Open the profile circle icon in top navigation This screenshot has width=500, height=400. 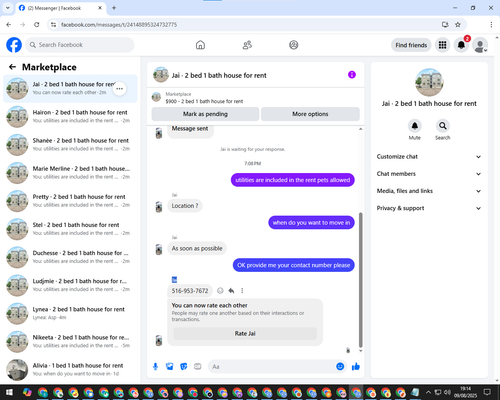pyautogui.click(x=294, y=45)
